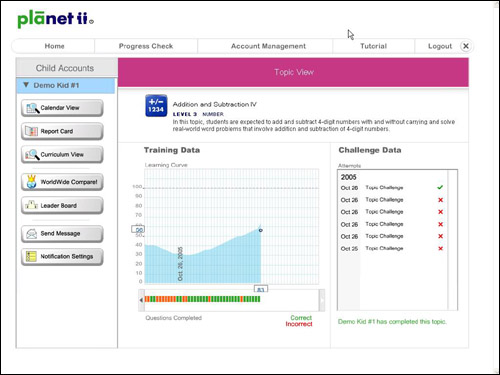Click the 2005 year heading in attempts

coord(348,177)
